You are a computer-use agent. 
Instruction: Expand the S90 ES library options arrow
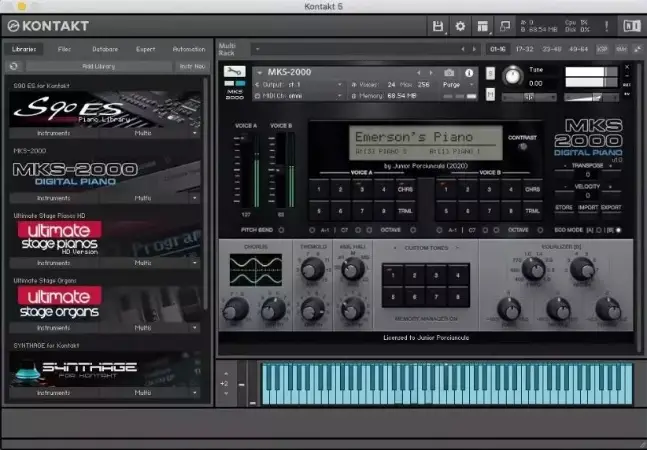pos(195,132)
